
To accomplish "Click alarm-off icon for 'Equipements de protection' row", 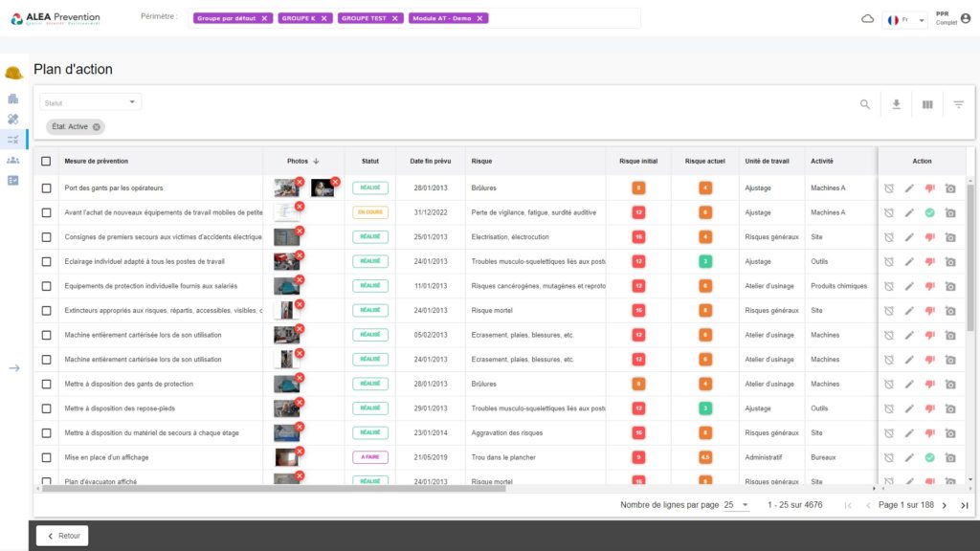I will [x=889, y=286].
